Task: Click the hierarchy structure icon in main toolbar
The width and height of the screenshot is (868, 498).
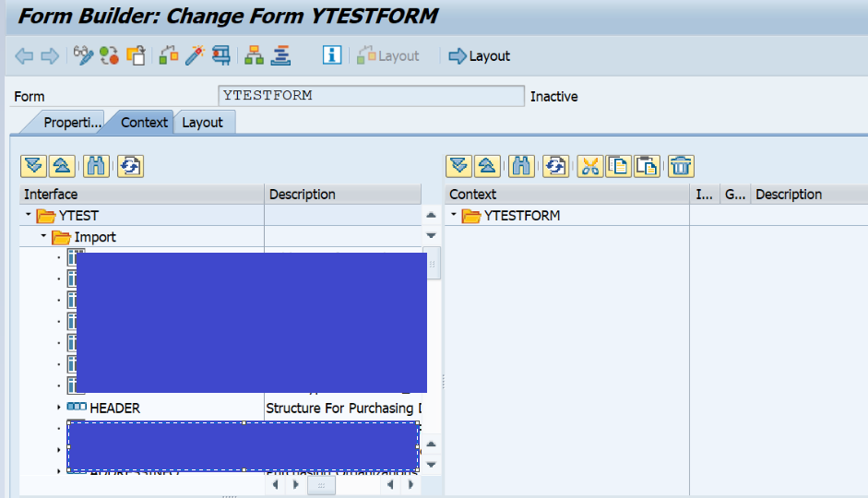Action: 254,56
